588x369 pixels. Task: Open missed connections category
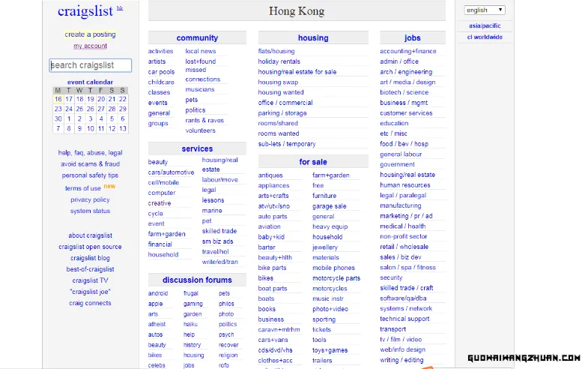tap(202, 75)
